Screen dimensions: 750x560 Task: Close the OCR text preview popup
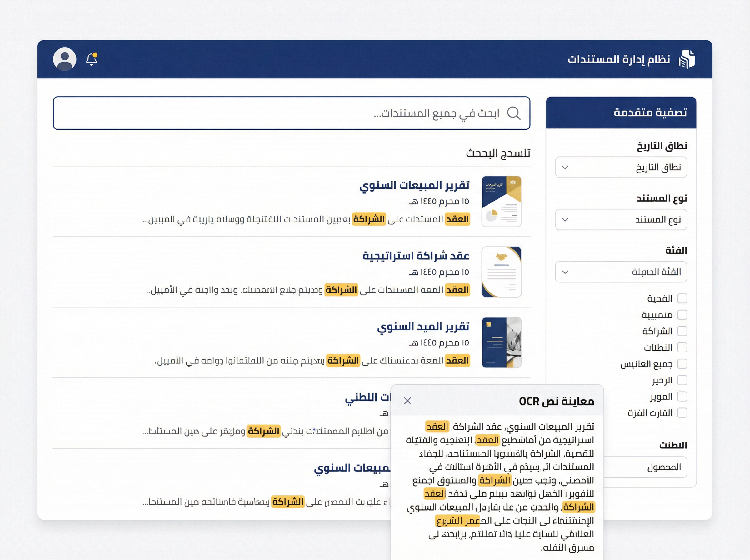click(407, 401)
